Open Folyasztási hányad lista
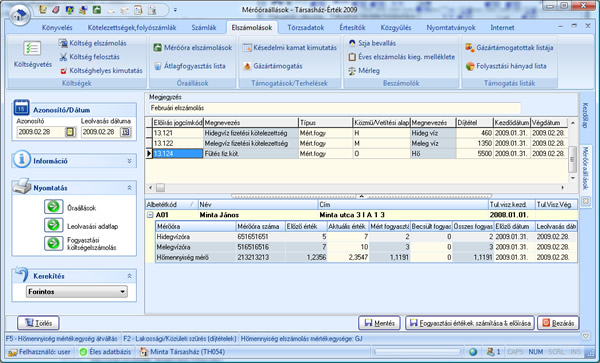 pos(506,66)
